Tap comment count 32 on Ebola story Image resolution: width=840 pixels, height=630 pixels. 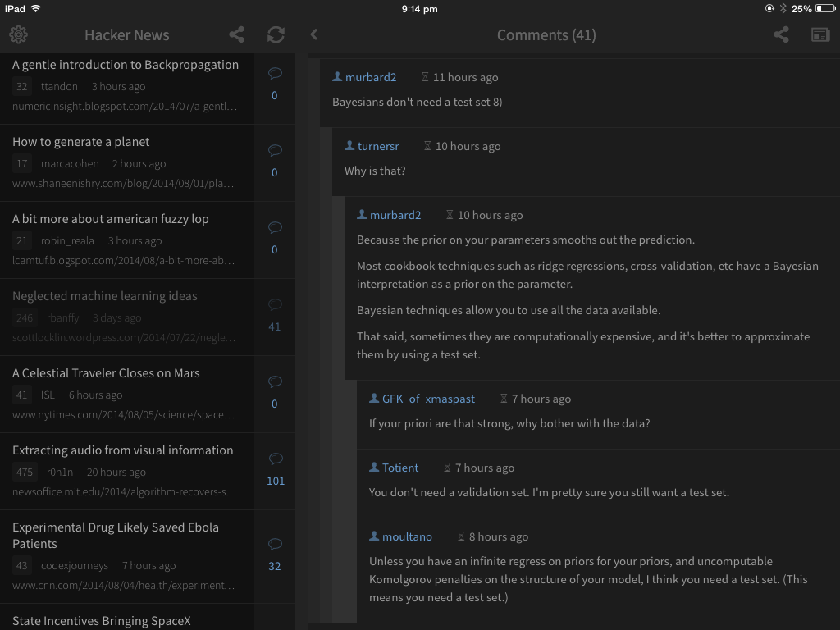274,566
